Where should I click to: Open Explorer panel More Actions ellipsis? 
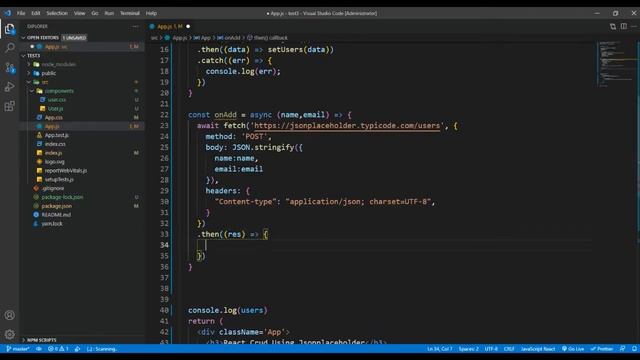coord(135,26)
